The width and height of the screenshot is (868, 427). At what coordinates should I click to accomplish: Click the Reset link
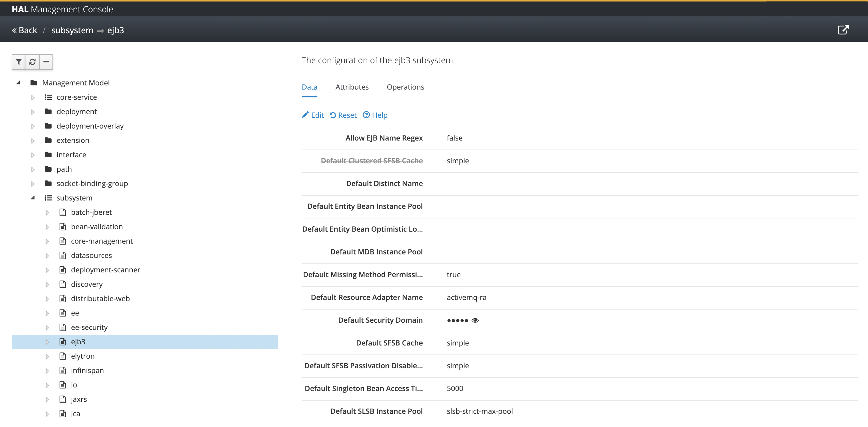click(x=343, y=115)
